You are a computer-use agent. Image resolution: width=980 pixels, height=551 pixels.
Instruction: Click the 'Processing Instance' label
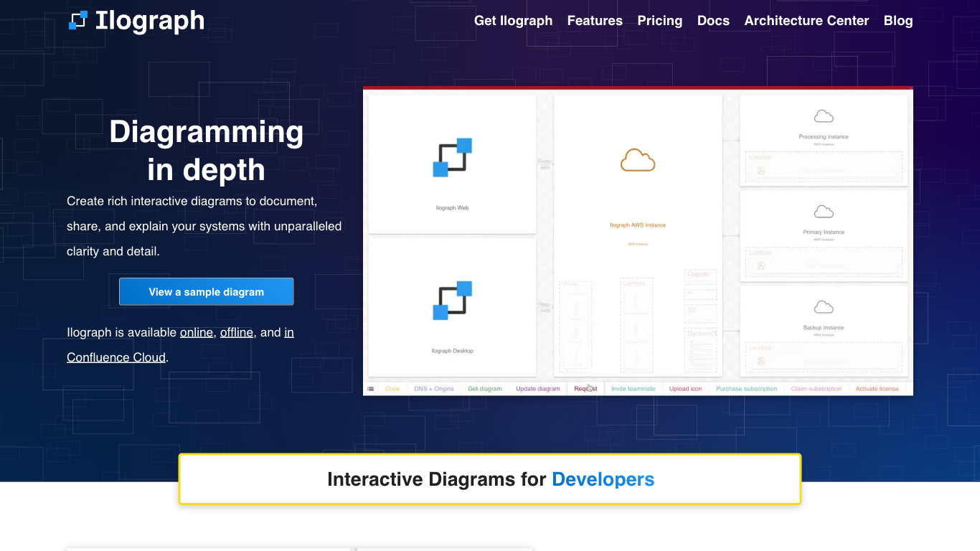click(x=824, y=136)
